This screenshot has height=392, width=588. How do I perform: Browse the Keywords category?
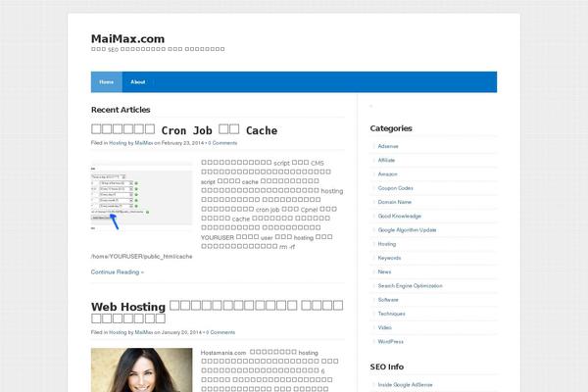coord(389,258)
